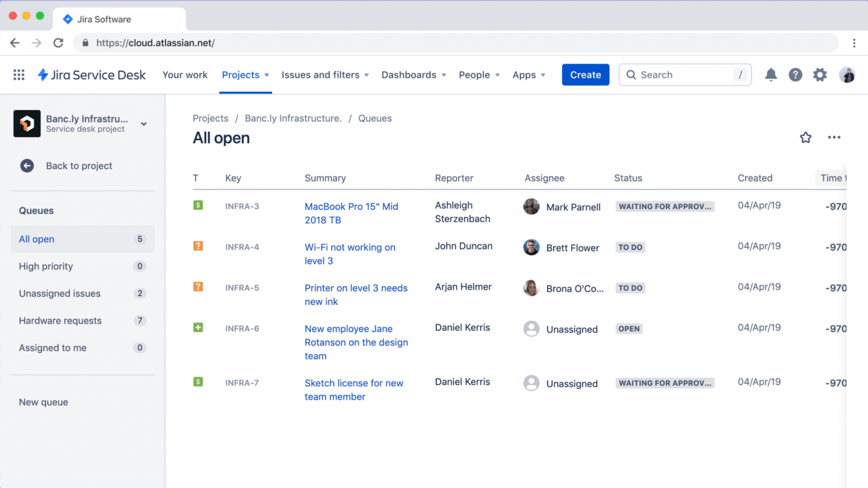Open your profile avatar menu
The height and width of the screenshot is (488, 868).
click(847, 74)
